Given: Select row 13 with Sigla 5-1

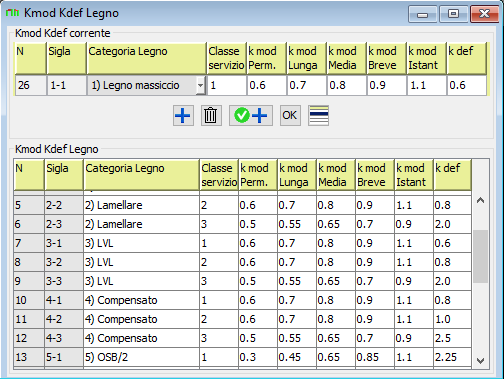Looking at the screenshot, I should [242, 357].
